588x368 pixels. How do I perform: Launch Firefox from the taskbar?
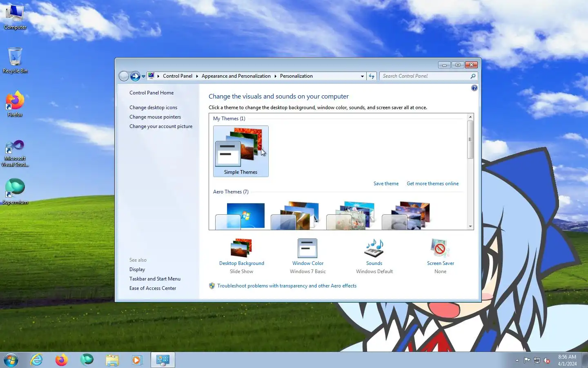62,360
